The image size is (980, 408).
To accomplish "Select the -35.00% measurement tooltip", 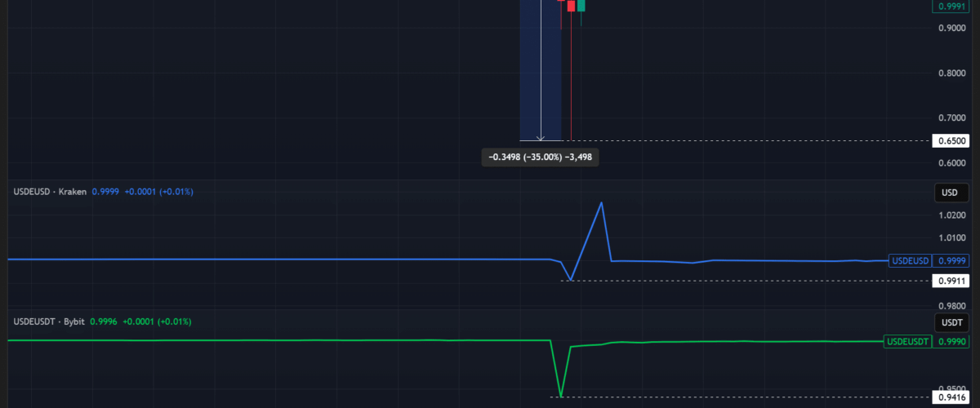I will [x=541, y=157].
